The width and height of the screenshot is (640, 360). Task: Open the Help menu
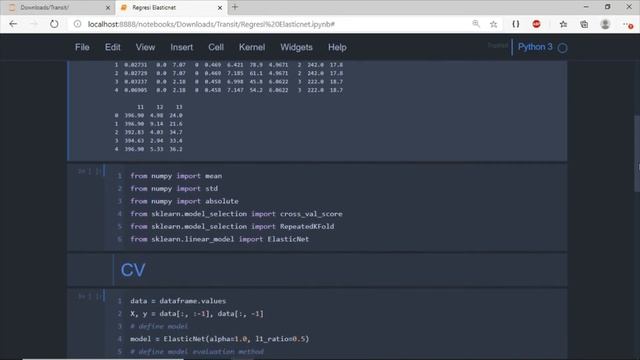[x=337, y=47]
